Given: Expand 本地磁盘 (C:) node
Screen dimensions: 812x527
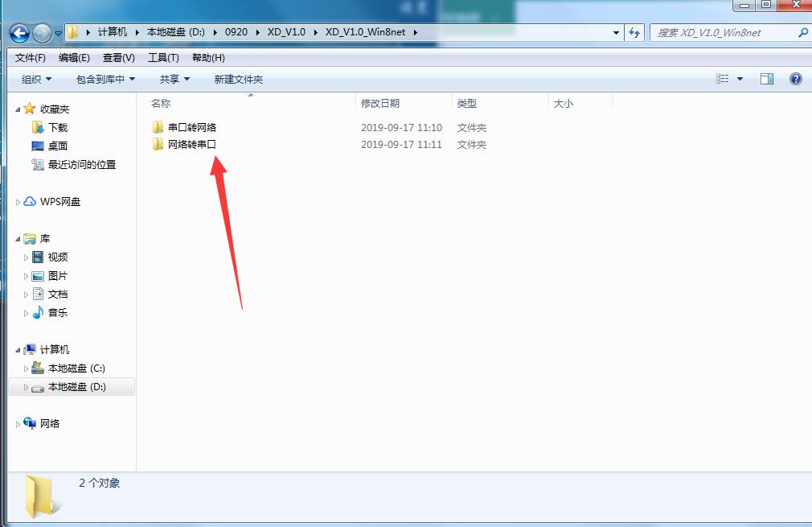Looking at the screenshot, I should (26, 369).
